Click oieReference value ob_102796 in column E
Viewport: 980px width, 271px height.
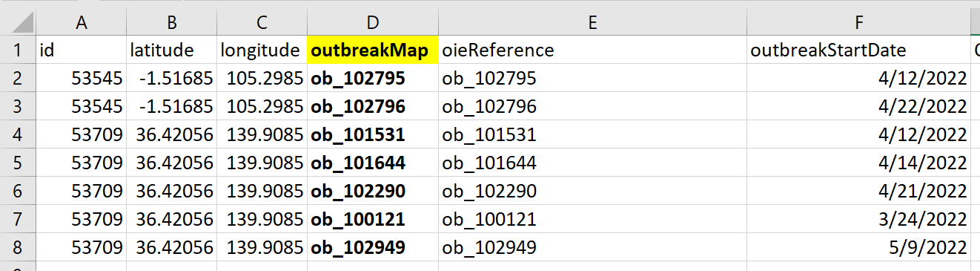[x=592, y=106]
